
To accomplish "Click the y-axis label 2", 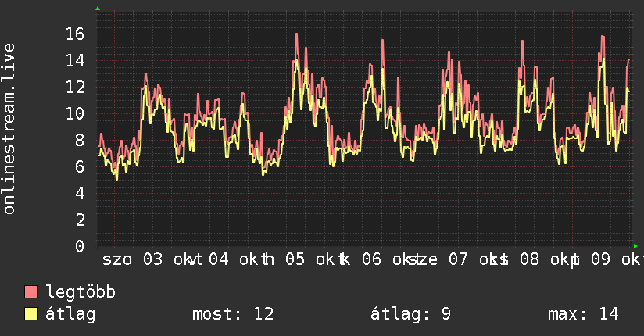I will (x=80, y=220).
